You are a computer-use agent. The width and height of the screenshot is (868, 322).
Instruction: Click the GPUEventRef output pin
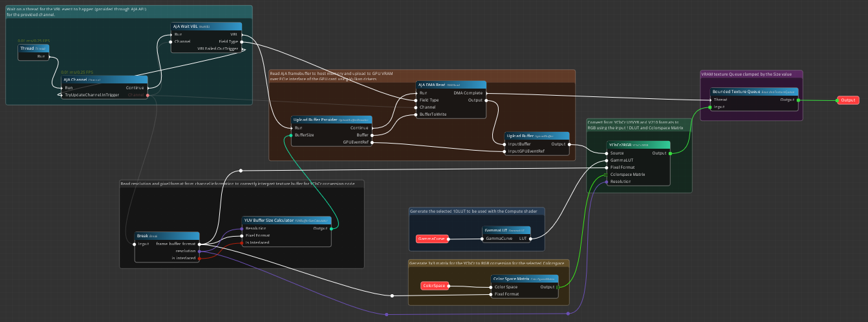373,142
